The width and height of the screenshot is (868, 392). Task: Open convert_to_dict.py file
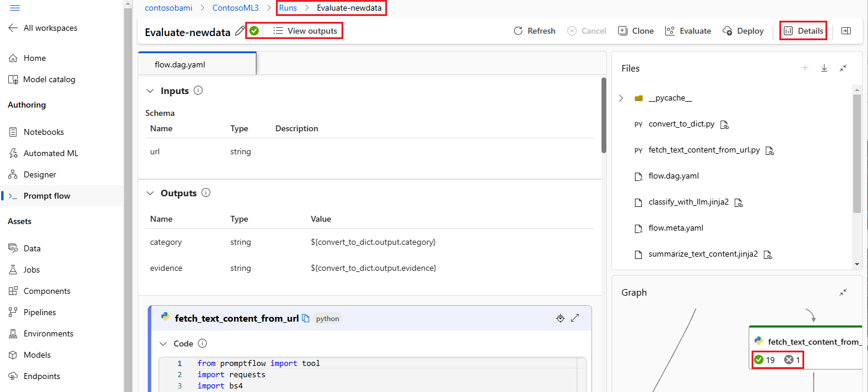click(681, 124)
